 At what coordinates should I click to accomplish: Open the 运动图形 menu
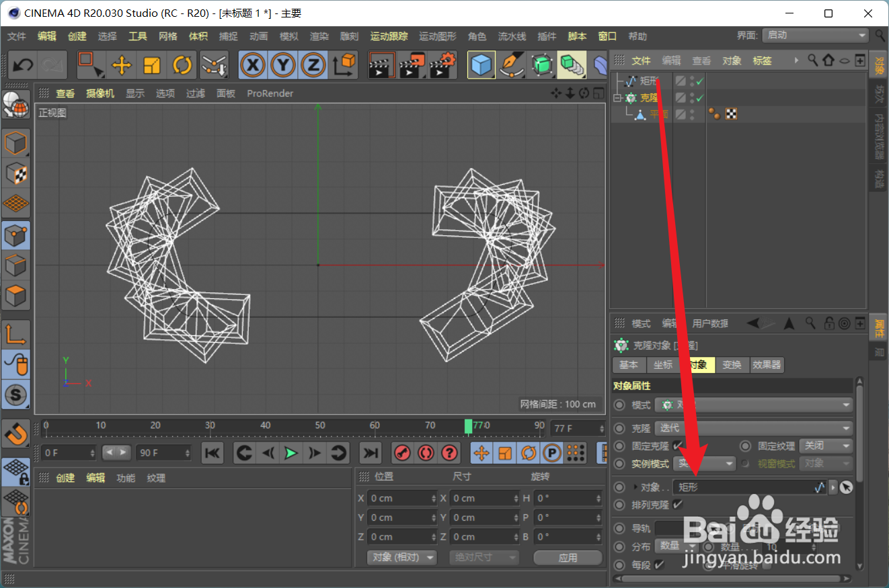437,36
